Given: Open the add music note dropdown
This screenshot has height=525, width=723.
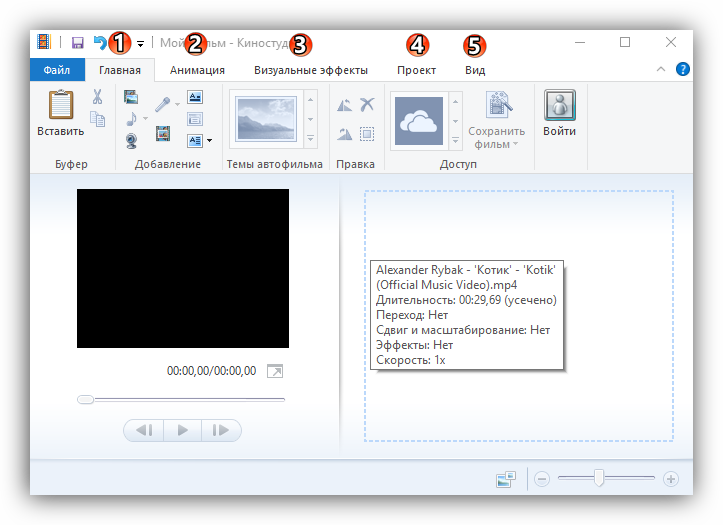Looking at the screenshot, I should tap(145, 119).
